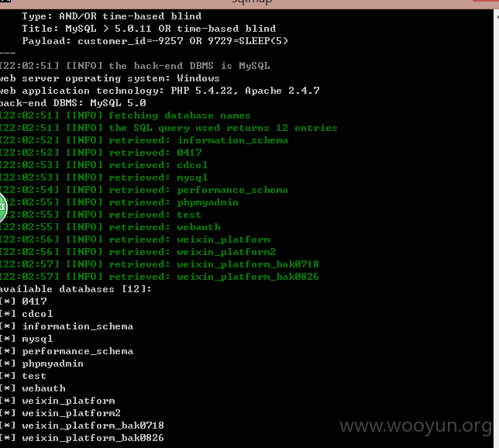Select the 'retrieved: weixin_platform_bak0826' log entry

pos(160,277)
